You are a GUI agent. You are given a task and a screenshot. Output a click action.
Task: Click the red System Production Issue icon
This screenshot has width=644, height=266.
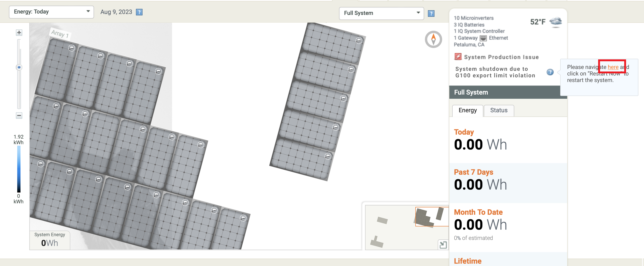pos(458,57)
